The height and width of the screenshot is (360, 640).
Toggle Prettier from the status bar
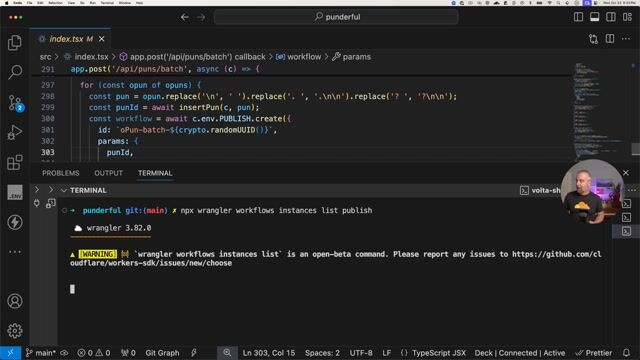[593, 353]
